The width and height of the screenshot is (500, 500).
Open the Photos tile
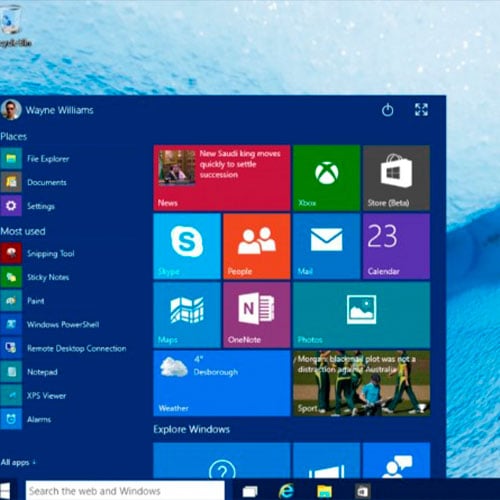pos(362,315)
